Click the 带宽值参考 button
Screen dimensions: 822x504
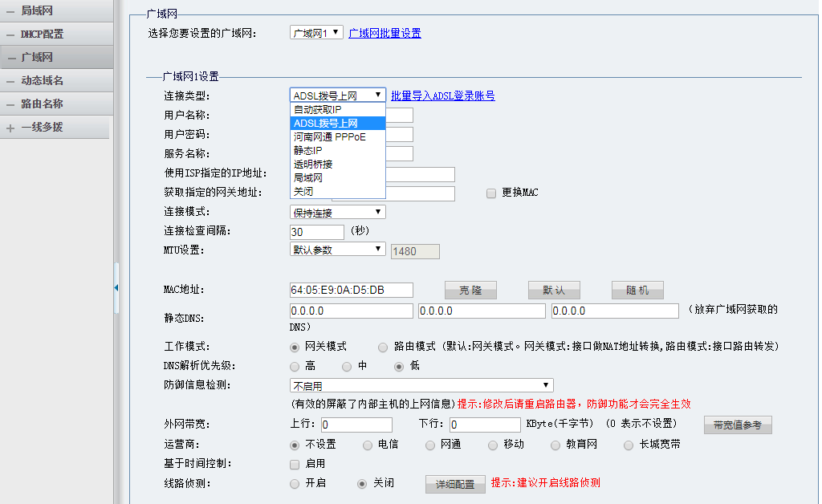pyautogui.click(x=738, y=425)
